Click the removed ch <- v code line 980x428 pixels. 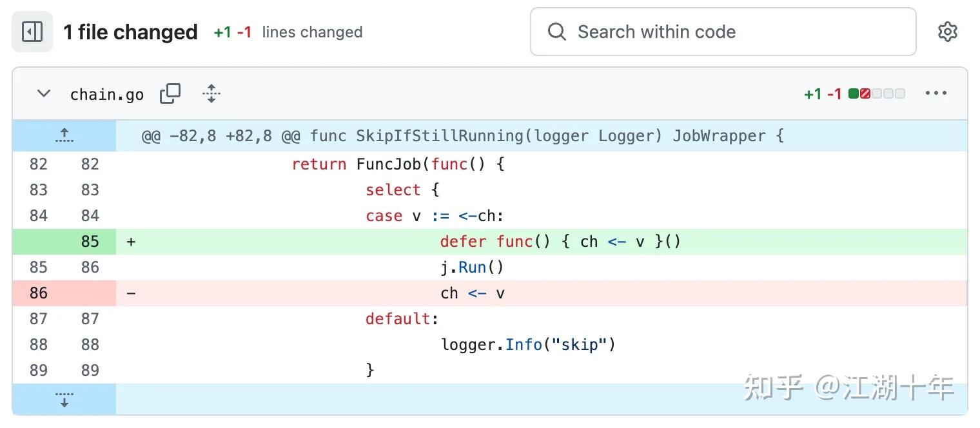(473, 293)
